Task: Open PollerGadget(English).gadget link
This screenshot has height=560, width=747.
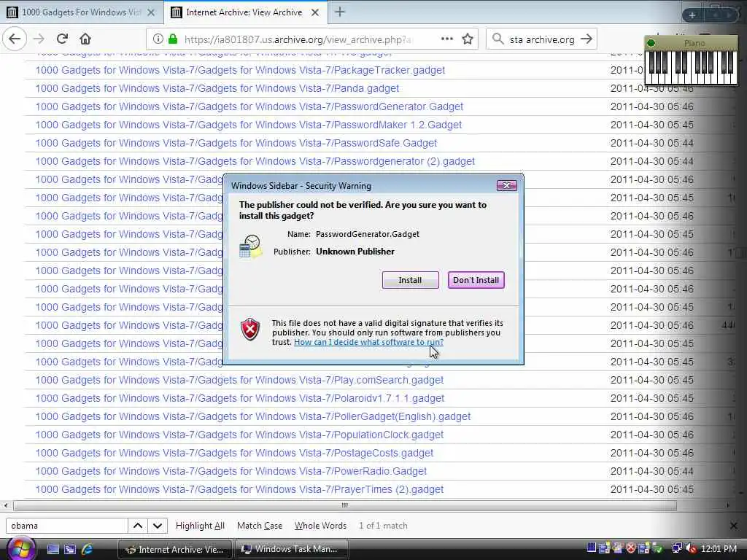Action: click(253, 416)
